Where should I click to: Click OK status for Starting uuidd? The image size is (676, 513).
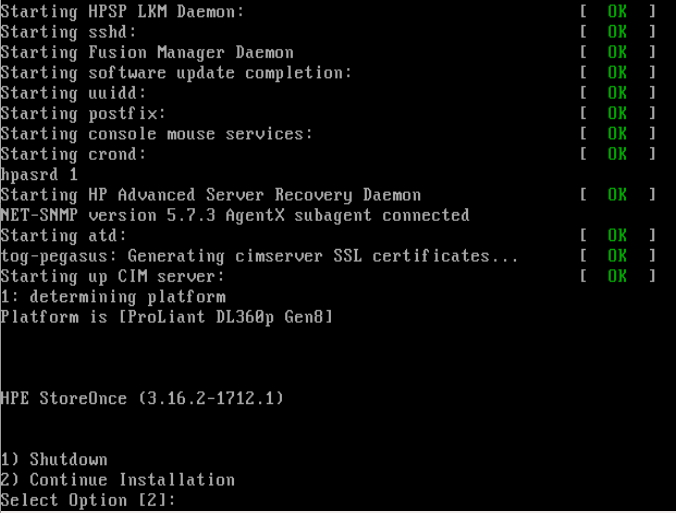[x=617, y=93]
